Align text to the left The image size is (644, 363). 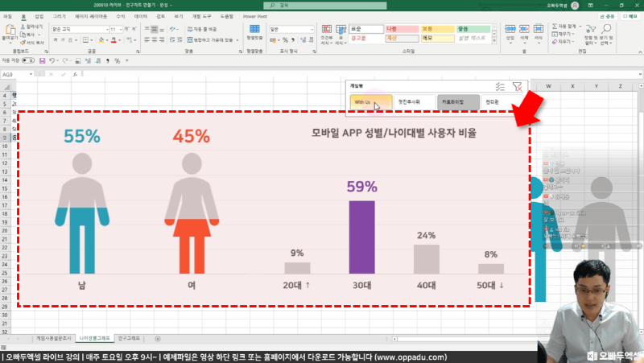pos(147,39)
